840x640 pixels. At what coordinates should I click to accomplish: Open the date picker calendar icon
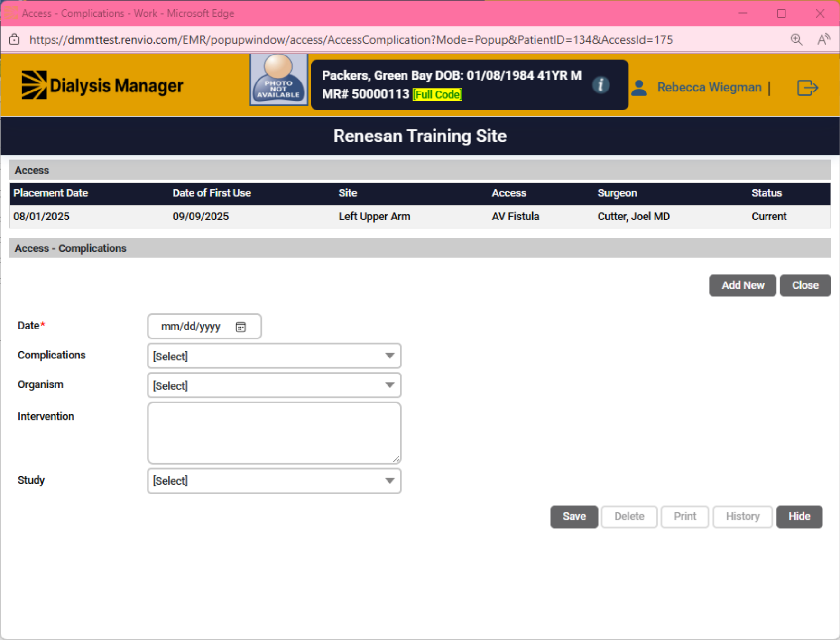coord(241,327)
